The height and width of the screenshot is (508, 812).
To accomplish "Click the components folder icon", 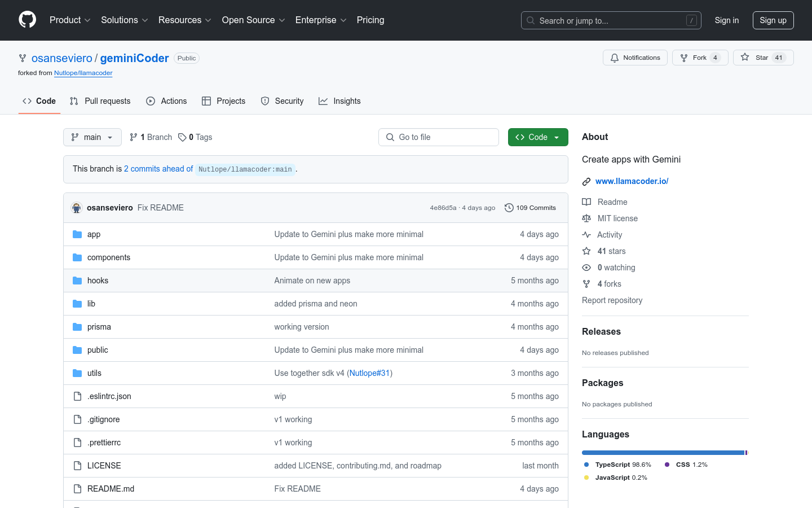I will pyautogui.click(x=77, y=257).
